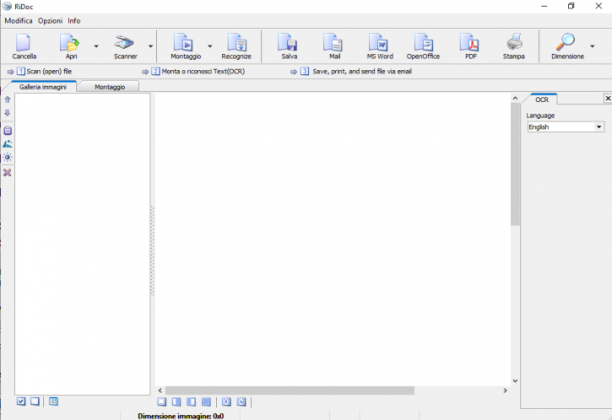Image resolution: width=612 pixels, height=420 pixels.
Task: Click the check-all icon below gallery
Action: pos(21,401)
